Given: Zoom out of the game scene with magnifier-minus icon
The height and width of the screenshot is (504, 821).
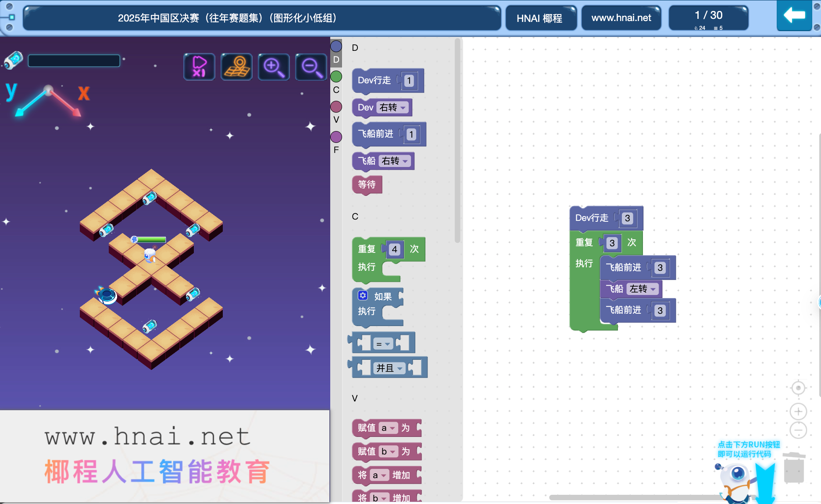Looking at the screenshot, I should [311, 67].
